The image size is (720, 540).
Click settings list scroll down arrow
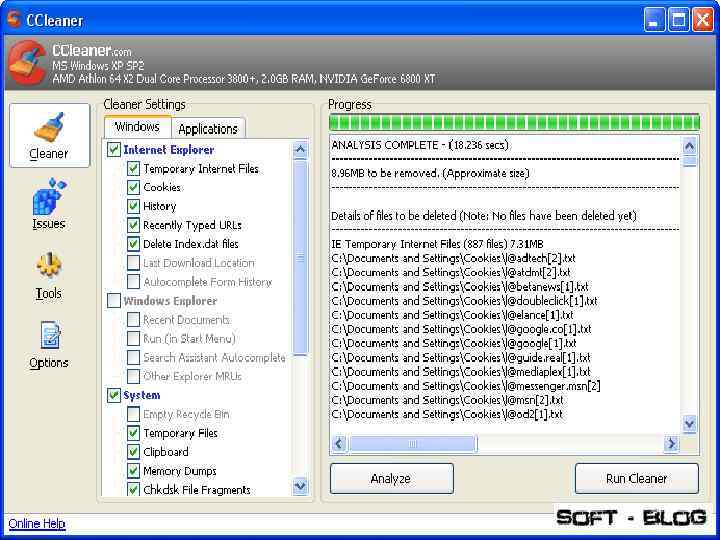(x=300, y=486)
